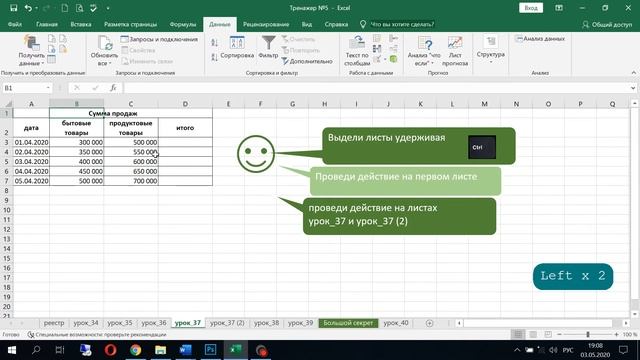Screen dimensions: 640x360
Task: Select the урок_37 (2) sheet tab
Action: click(227, 323)
